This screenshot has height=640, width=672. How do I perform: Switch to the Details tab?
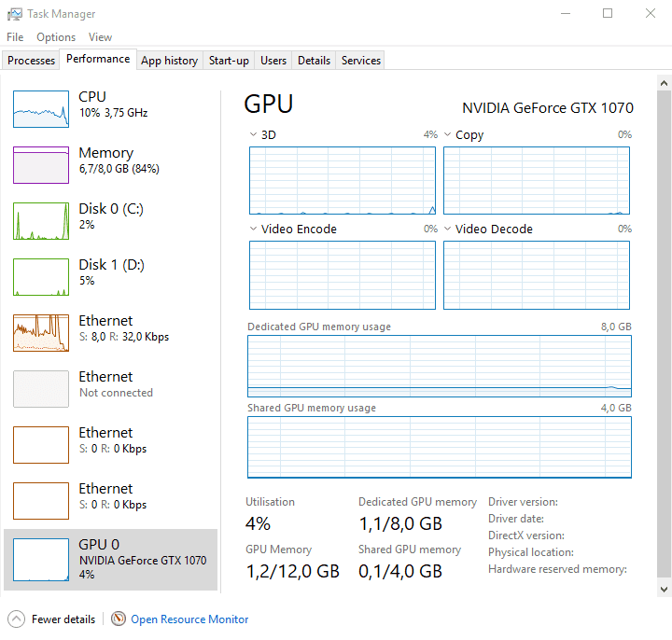pyautogui.click(x=315, y=61)
